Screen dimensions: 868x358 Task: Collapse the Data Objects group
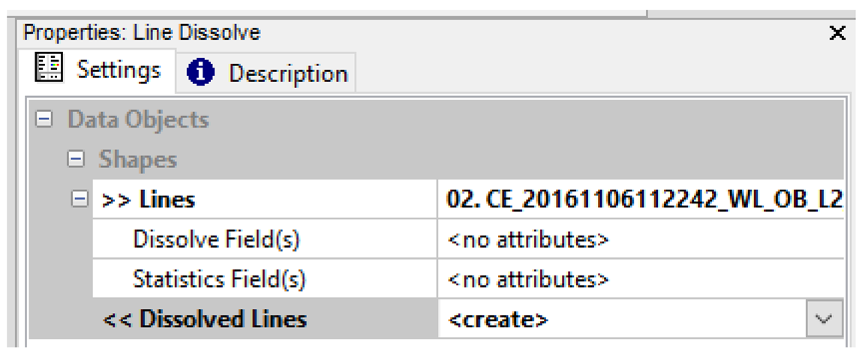click(44, 120)
